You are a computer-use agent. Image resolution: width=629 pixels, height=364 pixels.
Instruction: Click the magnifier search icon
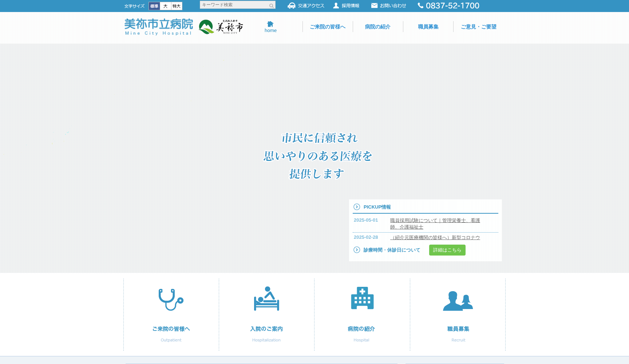[271, 5]
